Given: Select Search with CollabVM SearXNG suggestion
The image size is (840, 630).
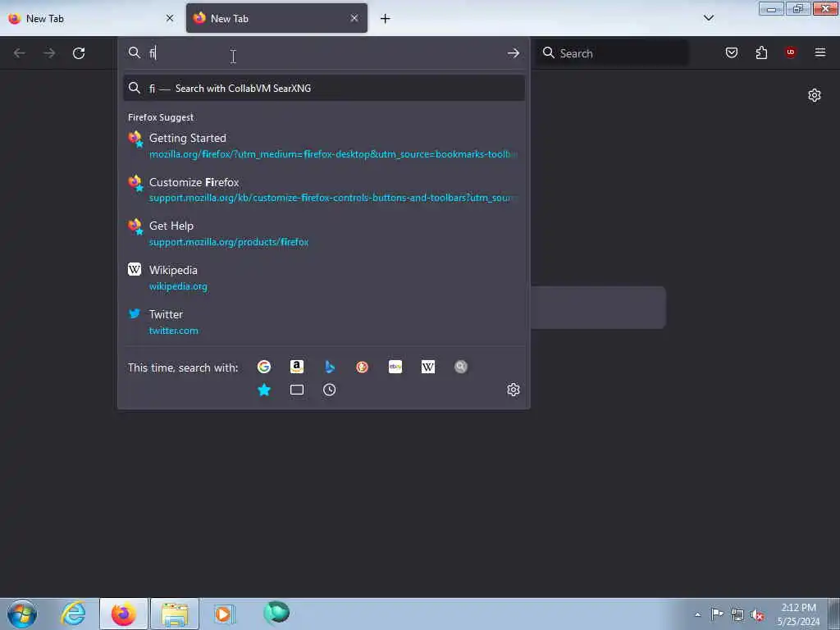Looking at the screenshot, I should (323, 89).
